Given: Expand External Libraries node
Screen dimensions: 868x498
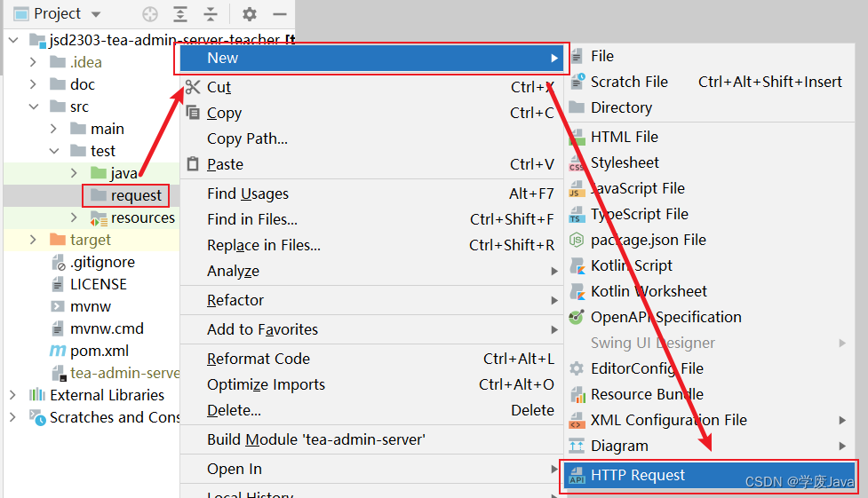Looking at the screenshot, I should [x=12, y=394].
